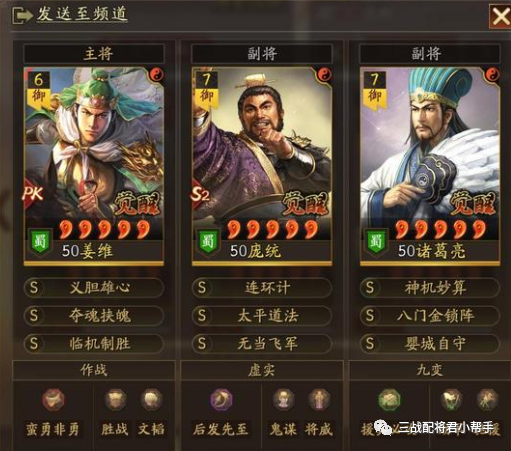Select the 文韬 tactic icon

[151, 399]
